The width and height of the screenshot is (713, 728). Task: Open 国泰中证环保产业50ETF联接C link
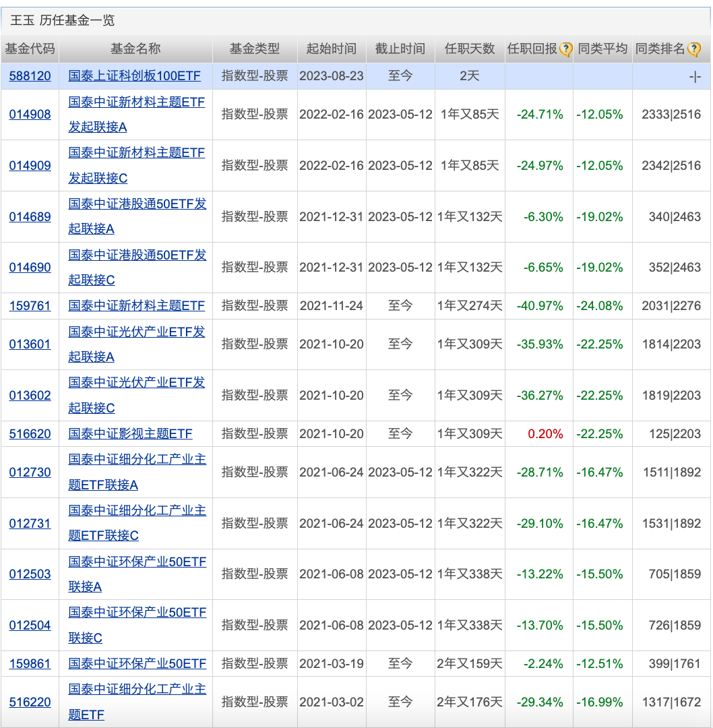137,625
